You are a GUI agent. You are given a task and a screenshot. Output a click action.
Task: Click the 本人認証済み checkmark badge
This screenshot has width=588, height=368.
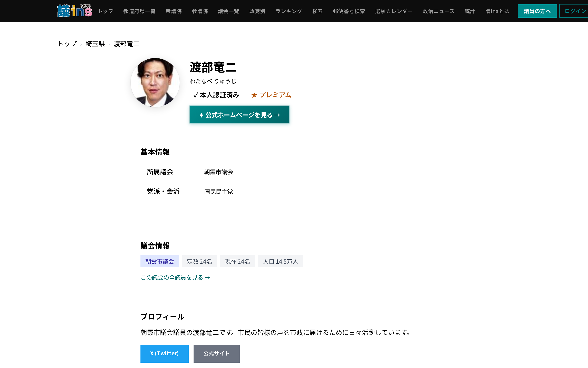tap(216, 95)
